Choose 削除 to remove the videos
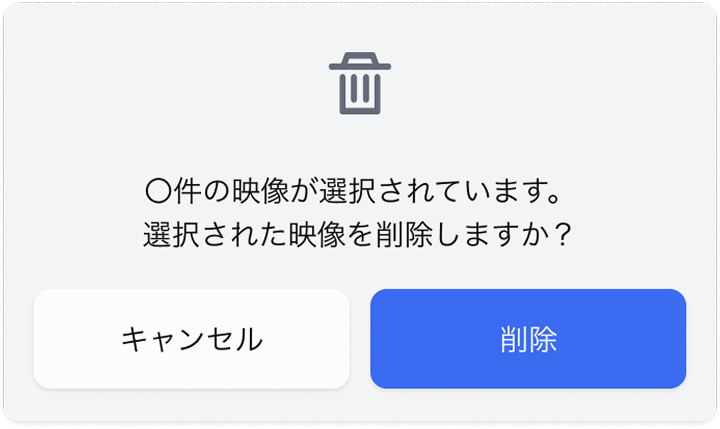Viewport: 720px width, 429px height. pos(528,339)
